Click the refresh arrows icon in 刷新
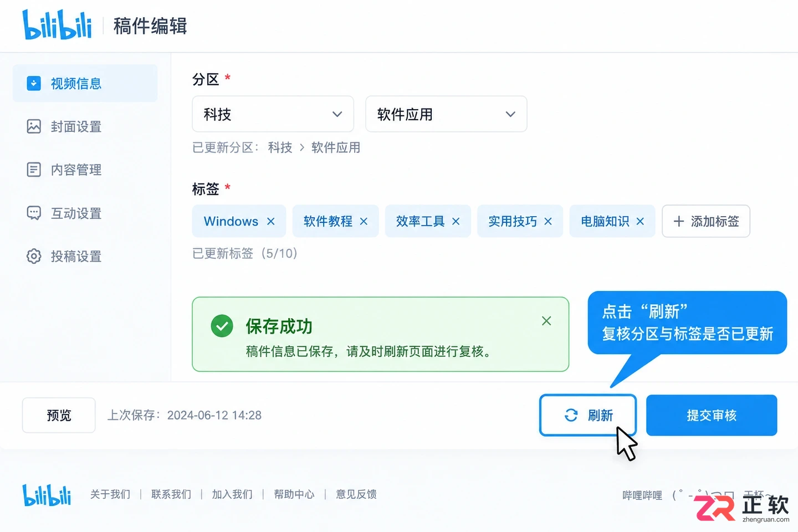The height and width of the screenshot is (532, 798). pyautogui.click(x=571, y=415)
